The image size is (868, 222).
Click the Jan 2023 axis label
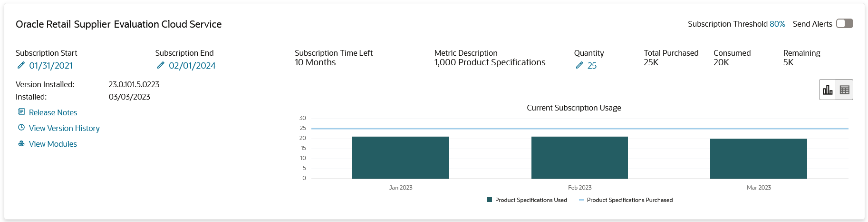[x=401, y=188]
